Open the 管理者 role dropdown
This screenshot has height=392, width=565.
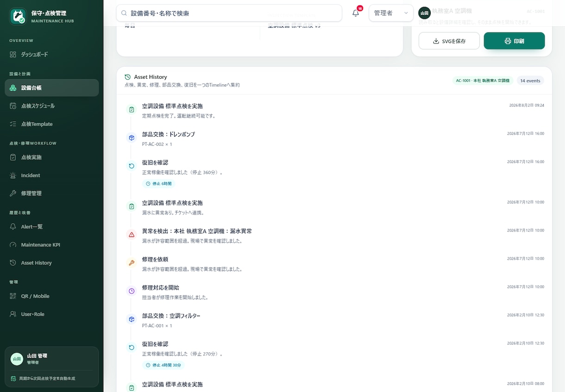391,13
